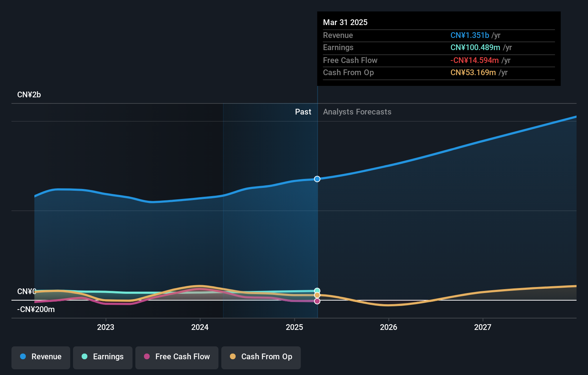The image size is (588, 375).
Task: Click the blue Revenue data point marker
Action: [317, 179]
